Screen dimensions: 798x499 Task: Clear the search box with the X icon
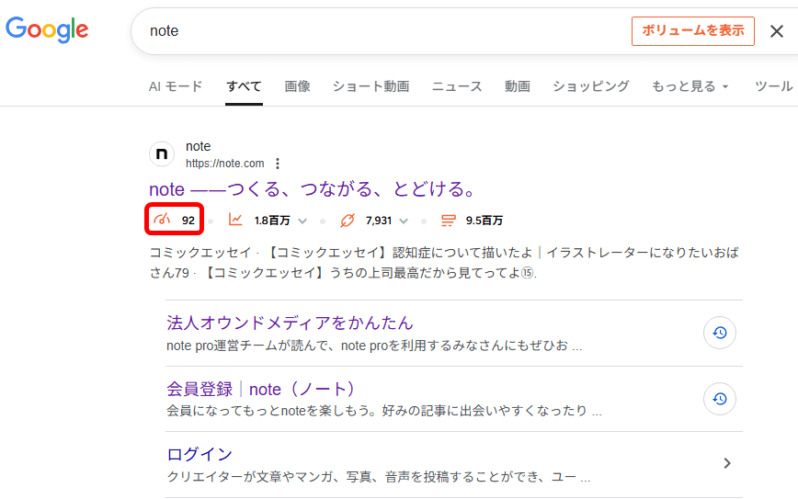click(x=776, y=31)
